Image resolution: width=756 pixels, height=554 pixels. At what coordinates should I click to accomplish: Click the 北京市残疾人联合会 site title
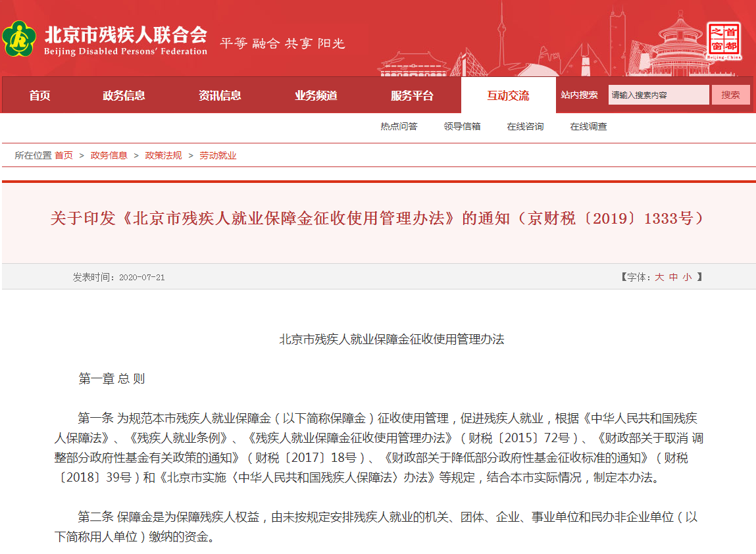pyautogui.click(x=126, y=35)
